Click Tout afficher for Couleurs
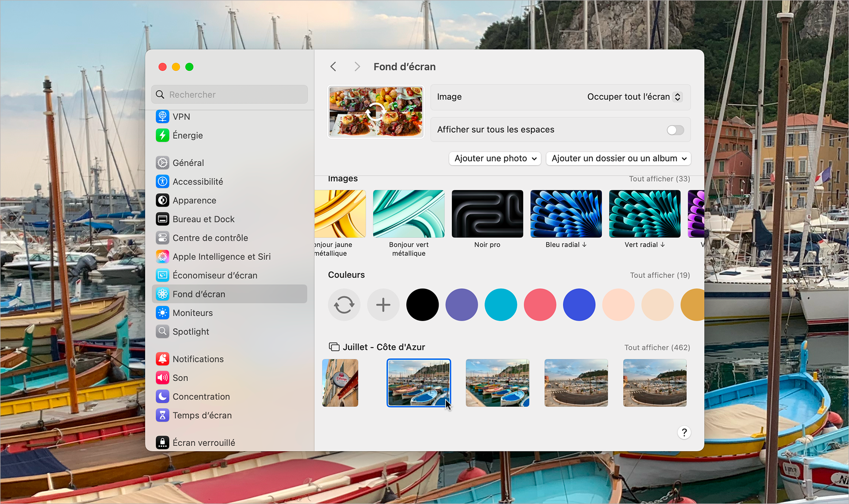 click(x=660, y=275)
